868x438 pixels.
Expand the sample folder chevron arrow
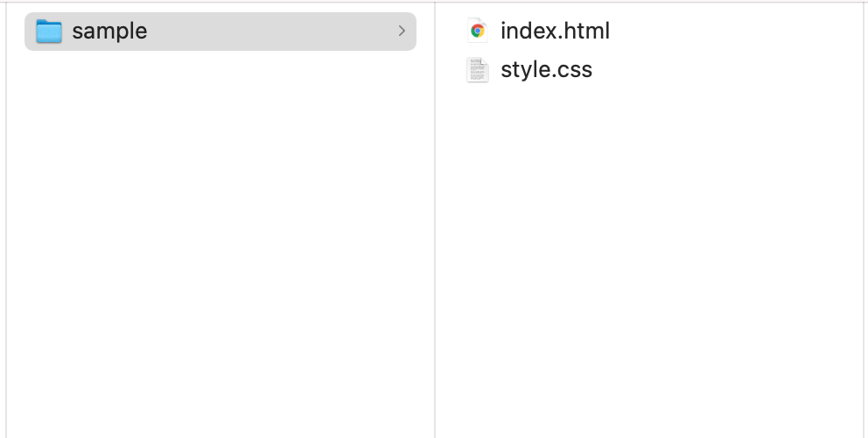[x=402, y=32]
